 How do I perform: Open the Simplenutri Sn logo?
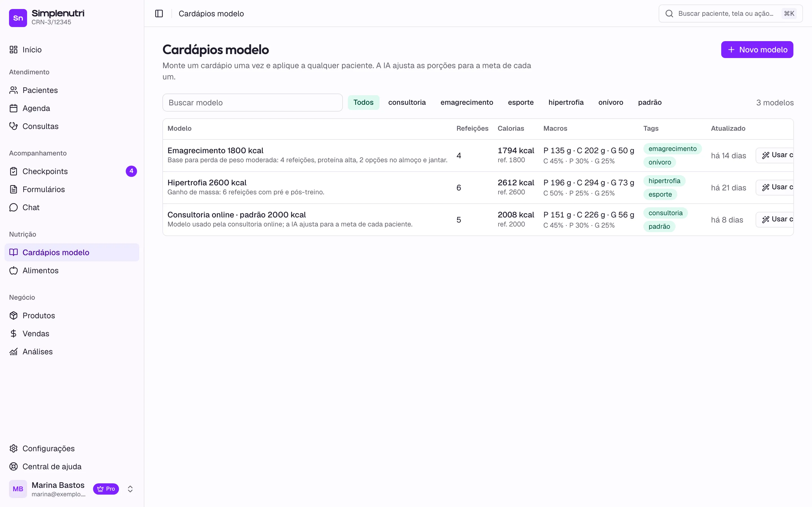tap(18, 18)
